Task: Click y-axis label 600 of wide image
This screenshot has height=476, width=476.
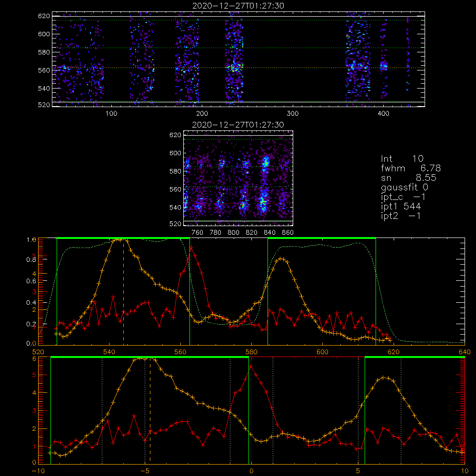Action: point(44,34)
